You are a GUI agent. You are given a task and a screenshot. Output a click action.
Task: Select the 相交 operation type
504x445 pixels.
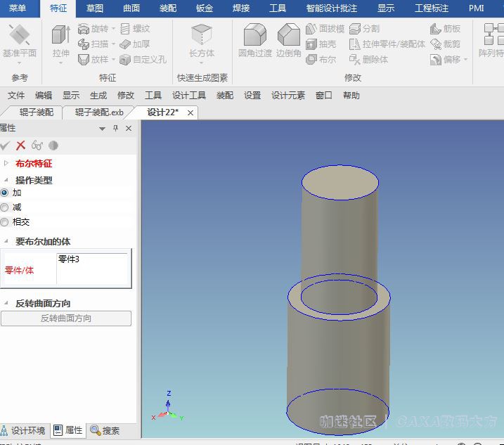coord(4,222)
